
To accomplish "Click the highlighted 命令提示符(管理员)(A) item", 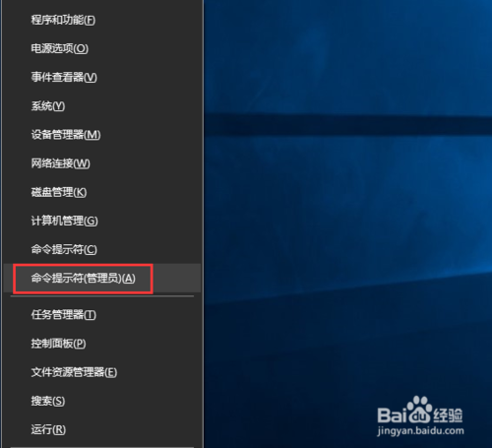I will pyautogui.click(x=102, y=278).
